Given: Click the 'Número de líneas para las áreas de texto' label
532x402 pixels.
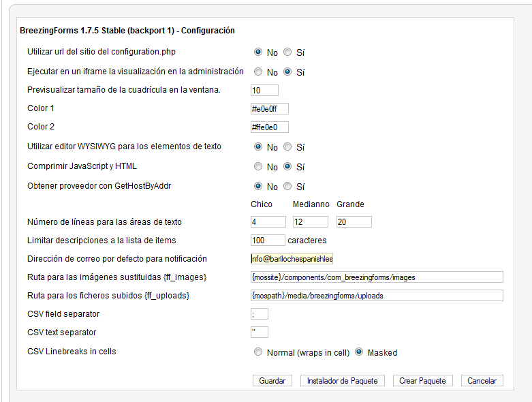Looking at the screenshot, I should click(104, 222).
